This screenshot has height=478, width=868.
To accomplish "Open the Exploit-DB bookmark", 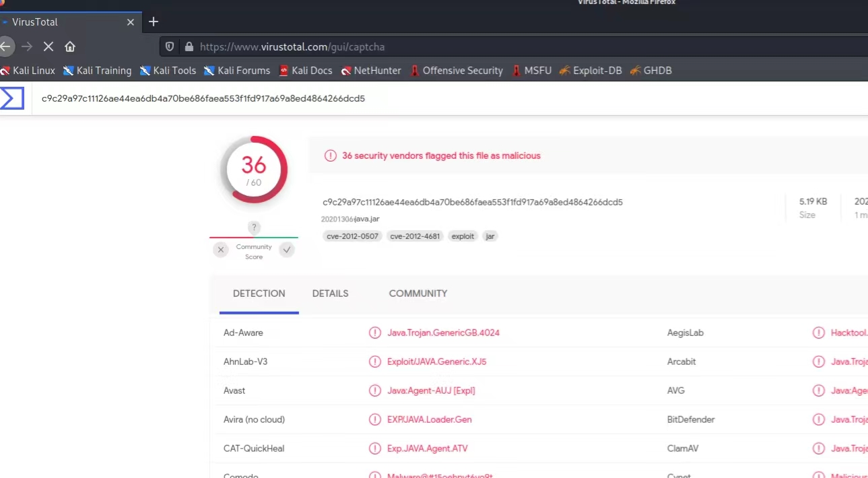I will pos(590,70).
